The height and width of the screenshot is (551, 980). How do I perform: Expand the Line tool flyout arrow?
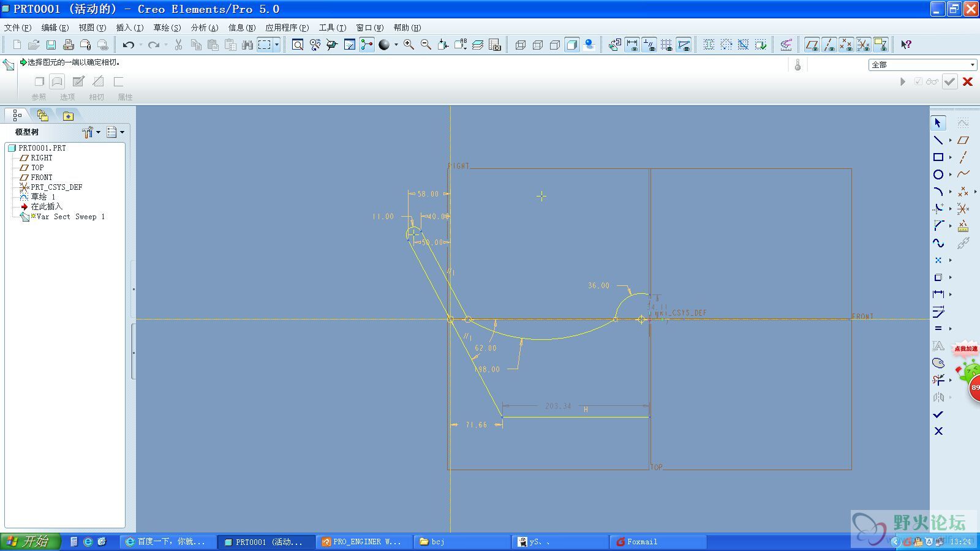pos(951,140)
